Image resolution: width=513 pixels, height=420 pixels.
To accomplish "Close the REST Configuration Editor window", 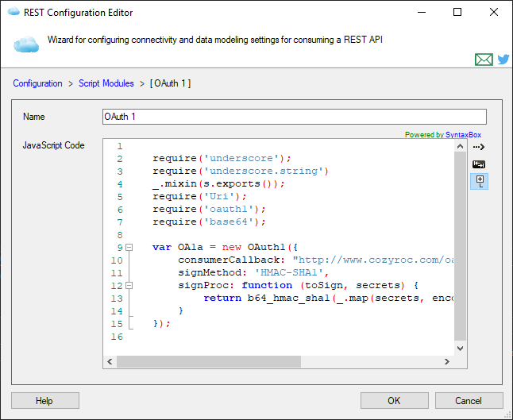I will point(494,12).
